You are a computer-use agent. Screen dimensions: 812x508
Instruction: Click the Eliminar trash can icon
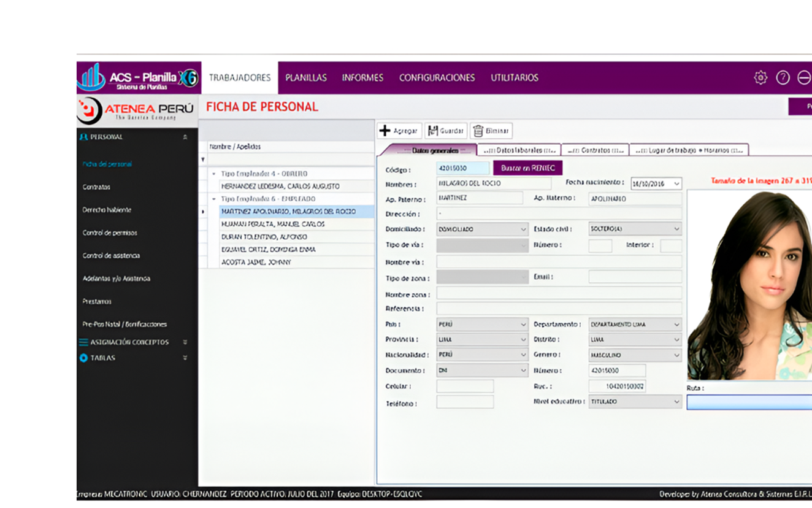(478, 131)
